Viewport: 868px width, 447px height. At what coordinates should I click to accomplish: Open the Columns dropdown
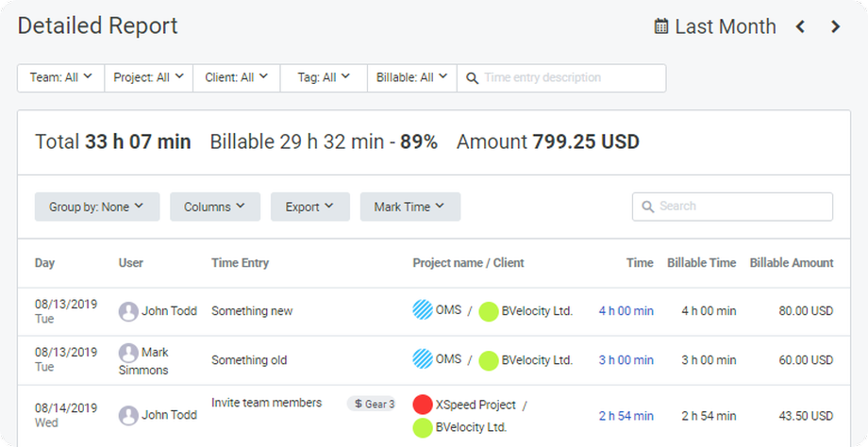pos(215,207)
